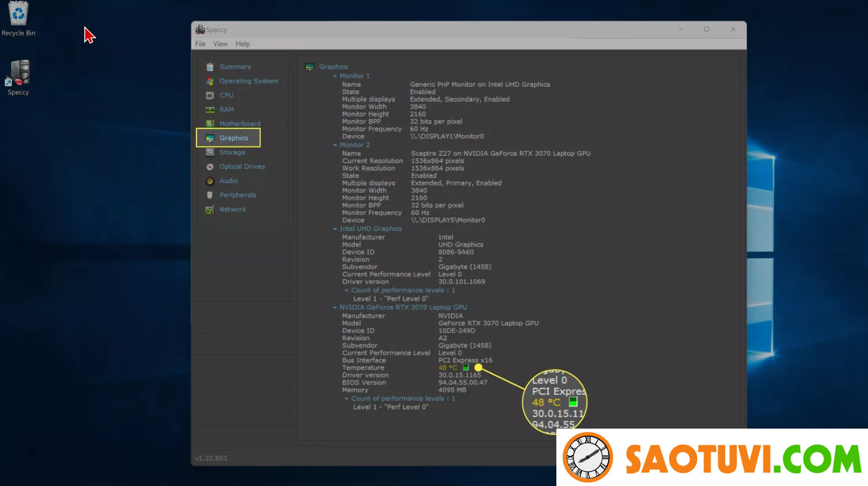868x486 pixels.
Task: Click the PCI Express x16 value
Action: click(465, 360)
